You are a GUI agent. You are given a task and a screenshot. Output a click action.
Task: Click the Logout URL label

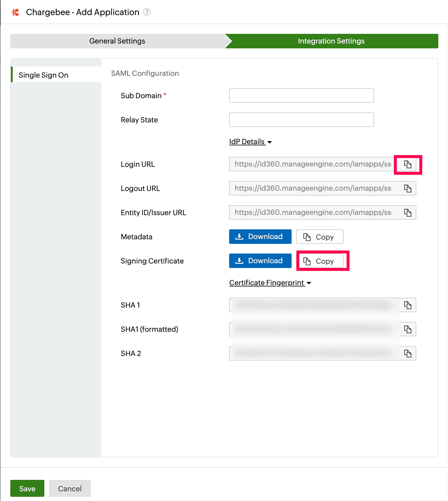[140, 189]
